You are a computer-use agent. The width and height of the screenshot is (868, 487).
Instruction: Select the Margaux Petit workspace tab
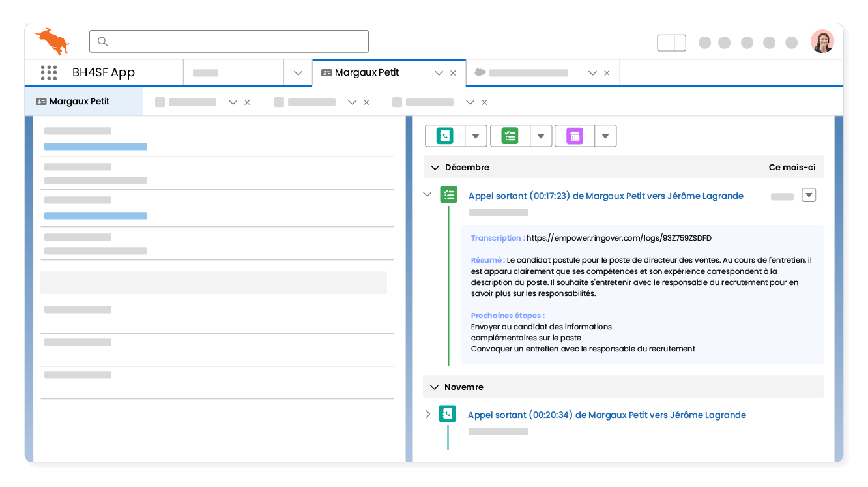(x=367, y=72)
